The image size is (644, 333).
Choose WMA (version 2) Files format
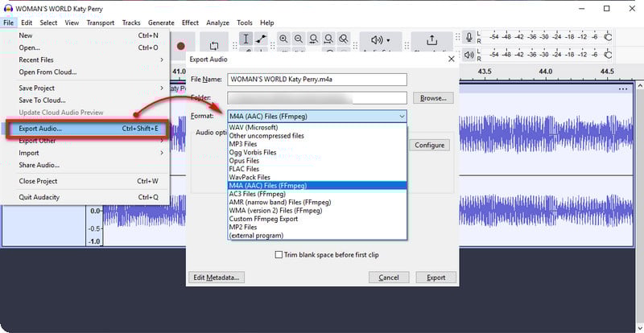pos(317,211)
